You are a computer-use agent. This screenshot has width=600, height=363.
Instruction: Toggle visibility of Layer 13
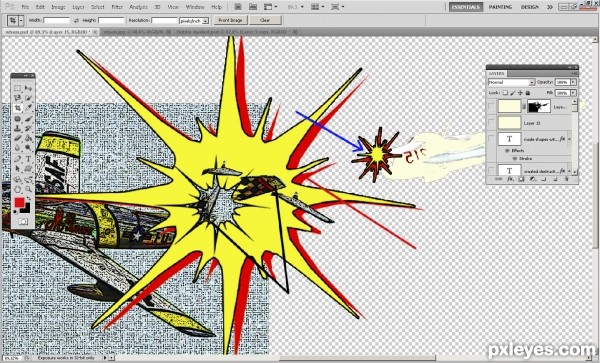tap(491, 122)
